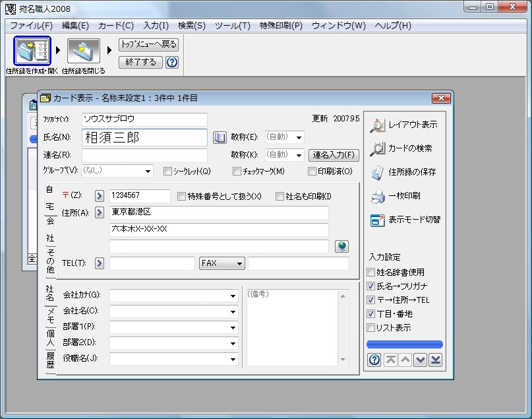
Task: Open 敬称(E) dropdown
Action: [x=299, y=137]
